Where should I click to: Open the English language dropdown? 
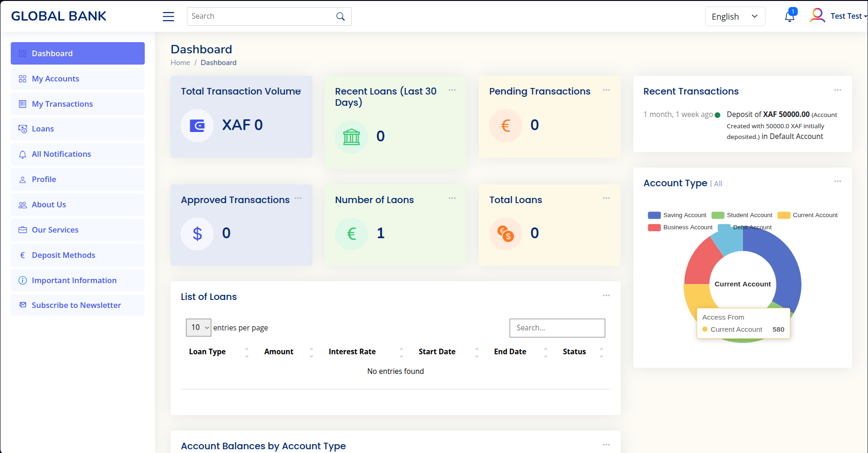click(x=734, y=16)
